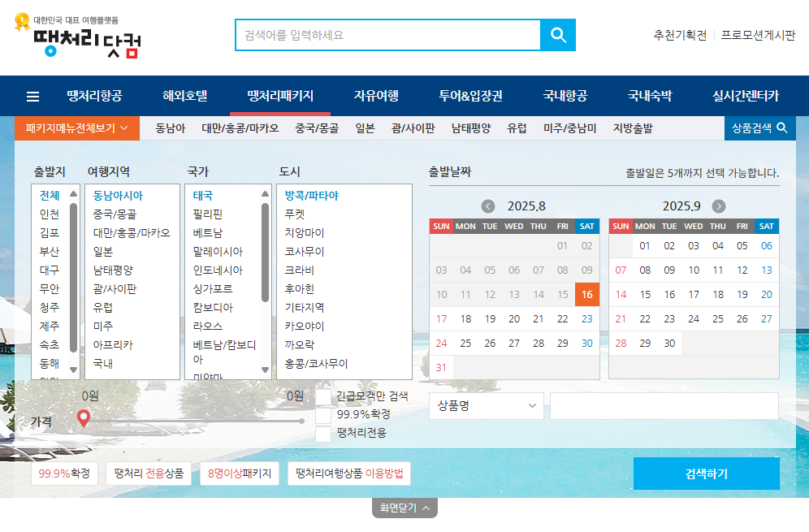This screenshot has height=532, width=809.
Task: Open the 땡처리패키지 tab
Action: pyautogui.click(x=280, y=96)
